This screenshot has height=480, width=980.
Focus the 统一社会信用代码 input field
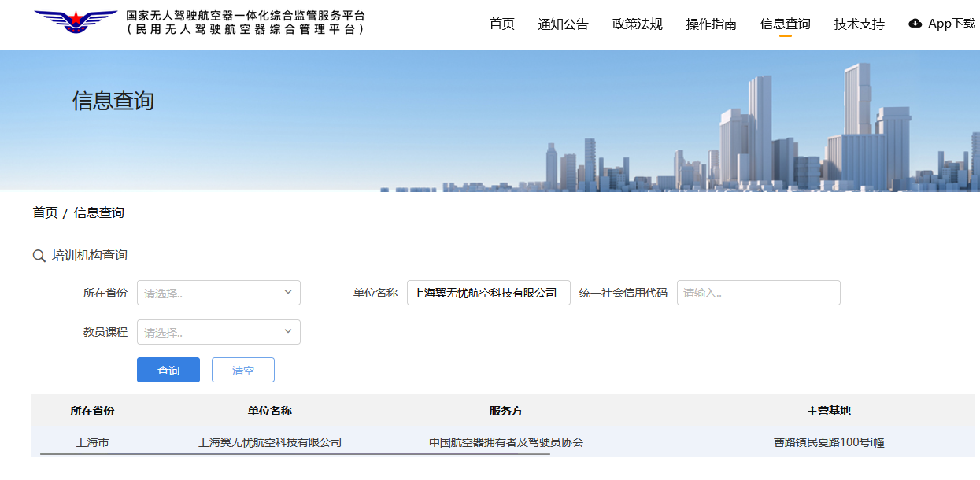click(x=759, y=293)
